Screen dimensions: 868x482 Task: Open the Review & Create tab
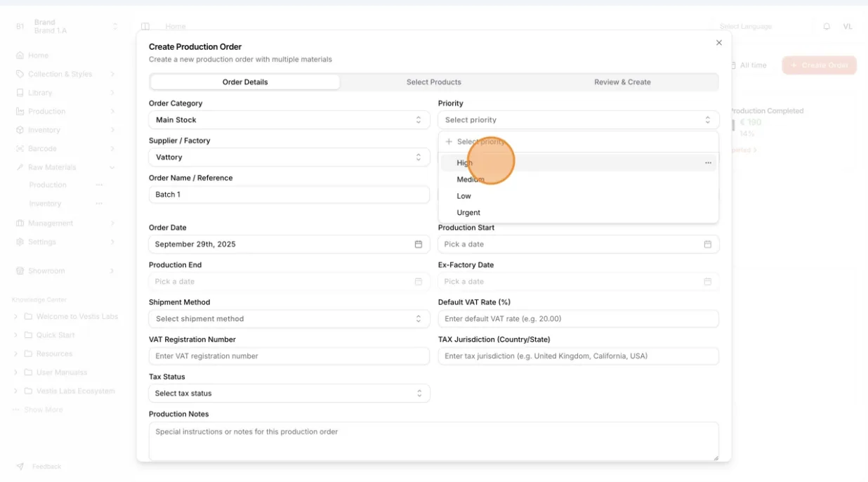pos(622,82)
